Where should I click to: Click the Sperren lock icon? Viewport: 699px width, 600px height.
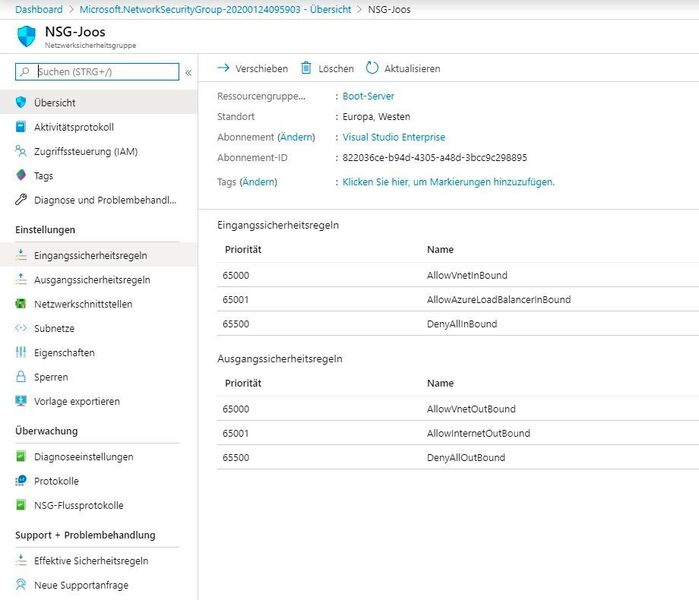pyautogui.click(x=22, y=377)
